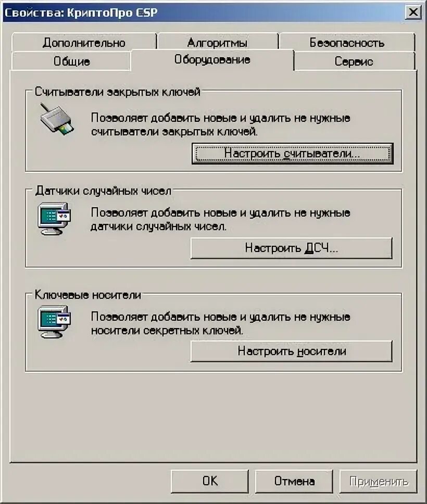Click the key media monitor icon
427x504 pixels.
pos(54,322)
